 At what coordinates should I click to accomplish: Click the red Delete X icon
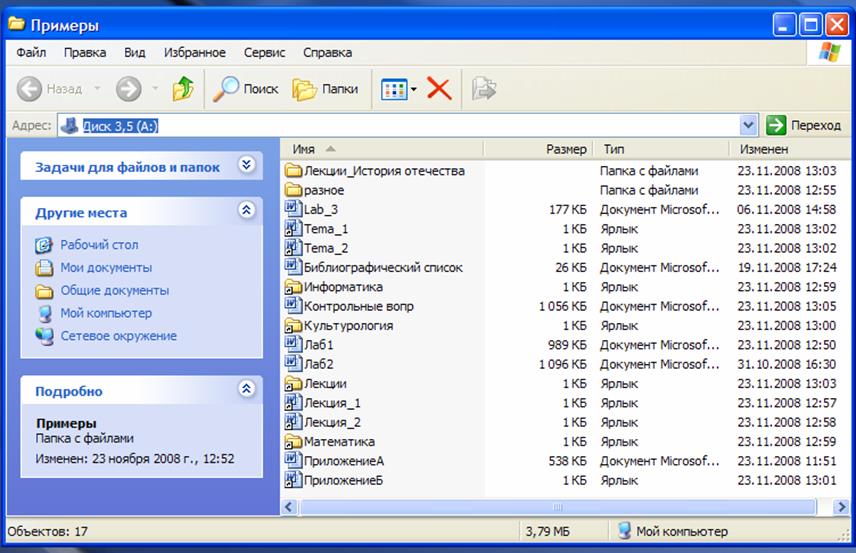439,89
